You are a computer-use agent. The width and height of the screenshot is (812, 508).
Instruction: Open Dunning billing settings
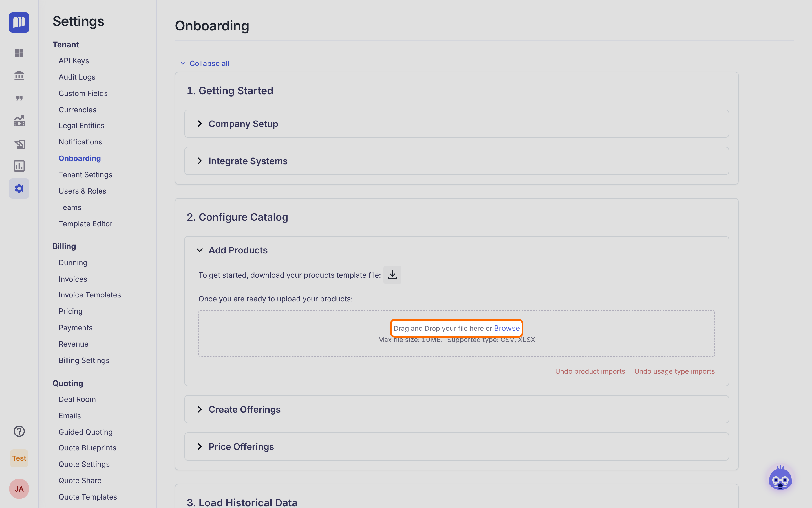point(73,263)
